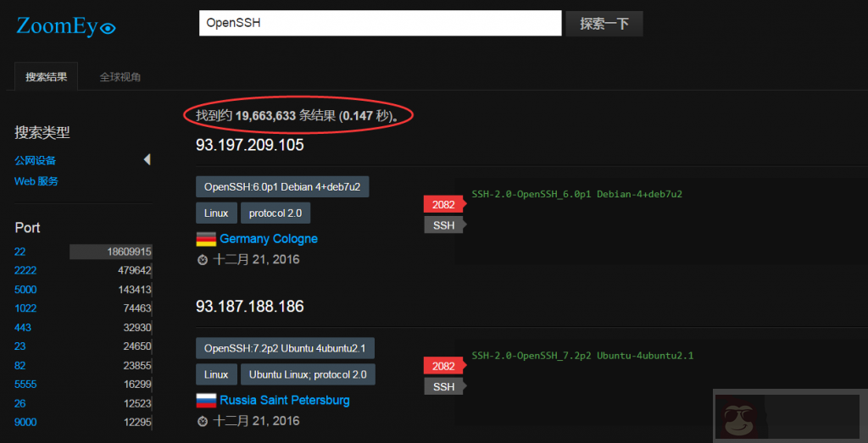This screenshot has width=868, height=443.
Task: Click count 12523 for port 26
Action: [x=137, y=403]
